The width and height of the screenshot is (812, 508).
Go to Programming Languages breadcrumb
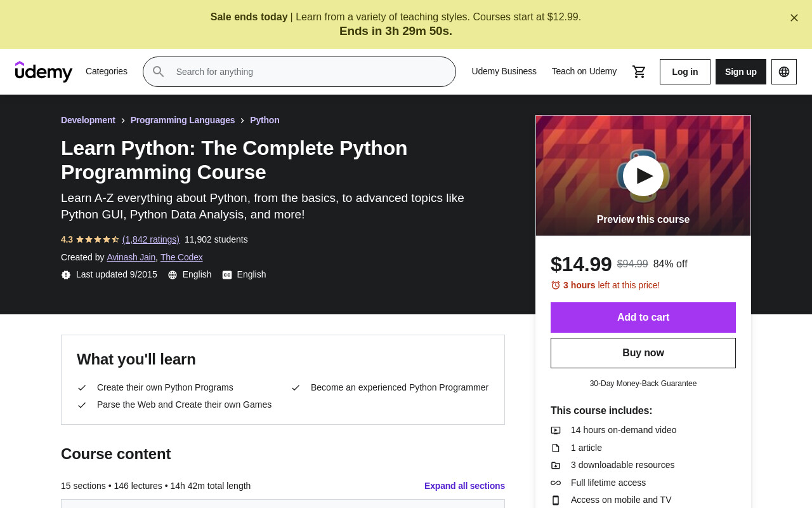click(x=183, y=120)
